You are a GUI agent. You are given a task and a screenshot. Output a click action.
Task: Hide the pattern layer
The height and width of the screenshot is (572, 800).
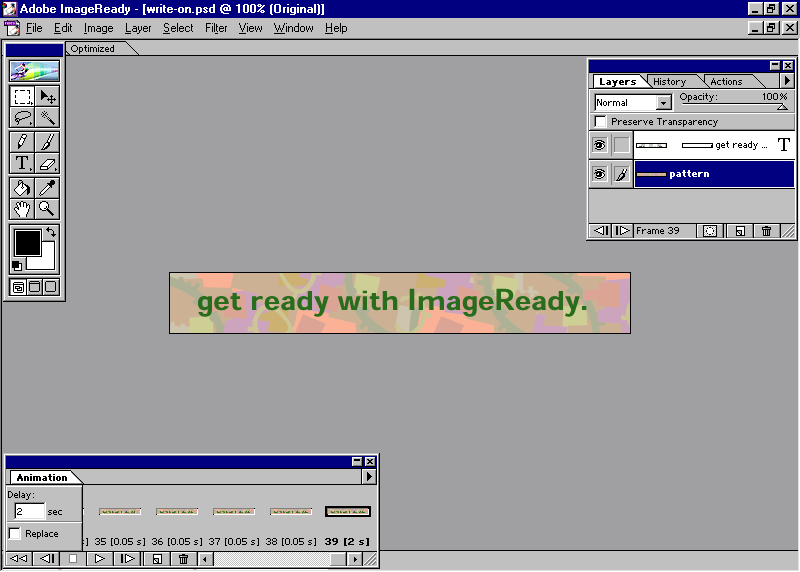point(599,174)
